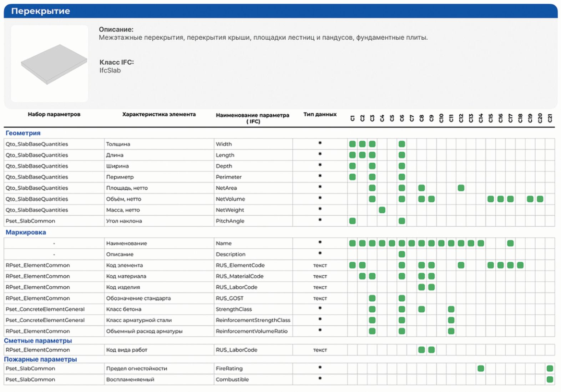Click the Набор параметров column header
Image resolution: width=561 pixels, height=392 pixels.
point(54,114)
